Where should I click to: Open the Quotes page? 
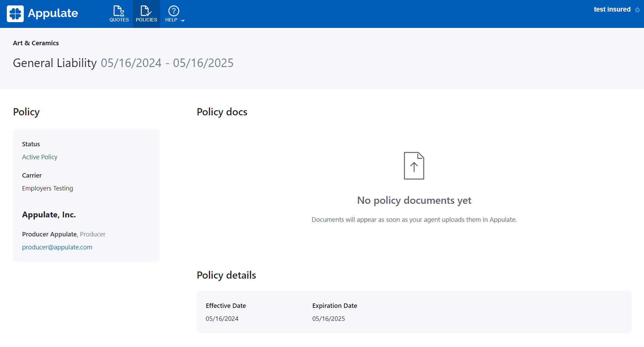(x=119, y=14)
